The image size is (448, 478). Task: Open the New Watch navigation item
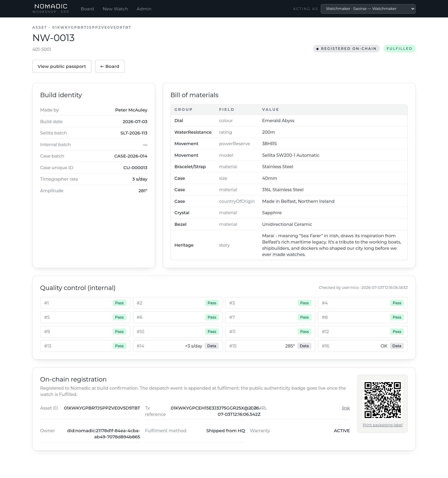click(x=115, y=9)
